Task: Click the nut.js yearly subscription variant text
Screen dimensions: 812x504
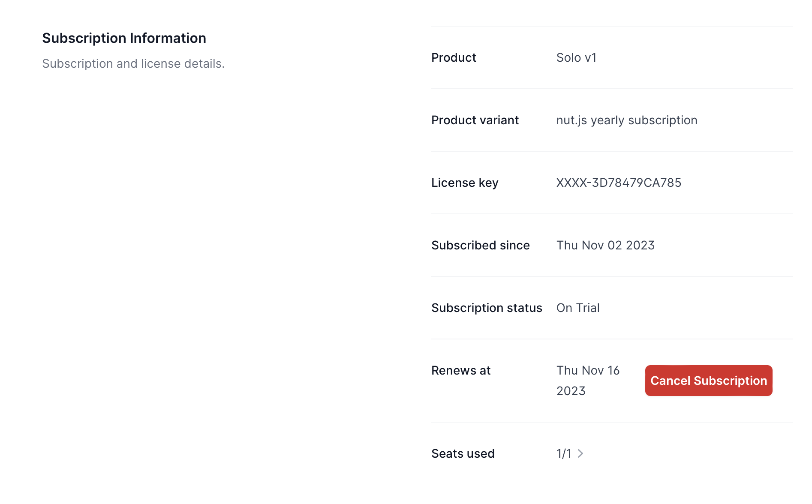Action: coord(627,120)
